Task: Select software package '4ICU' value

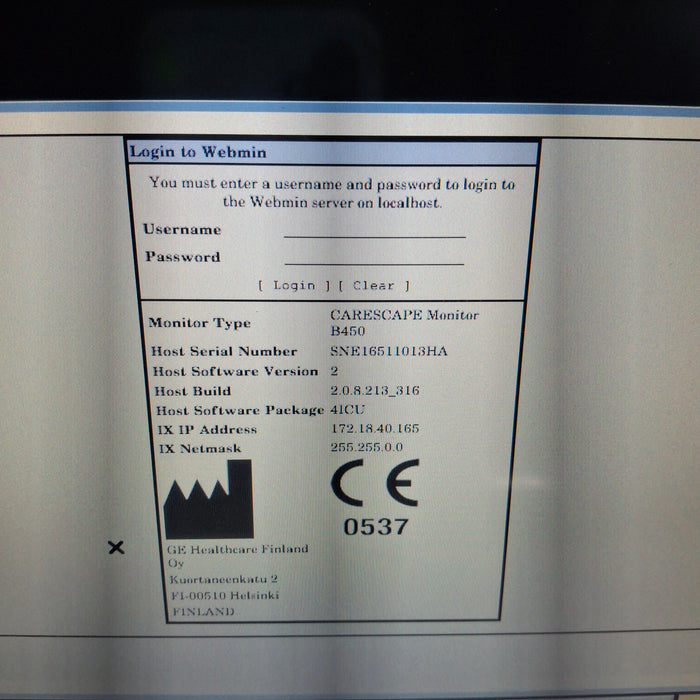Action: pyautogui.click(x=347, y=409)
